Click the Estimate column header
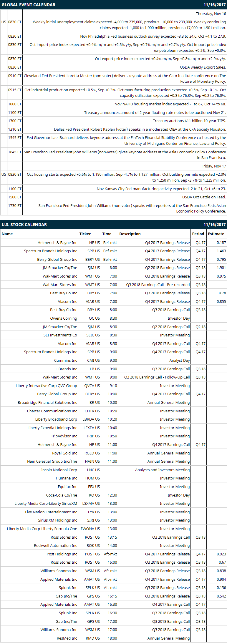The height and width of the screenshot is (644, 227). click(216, 234)
